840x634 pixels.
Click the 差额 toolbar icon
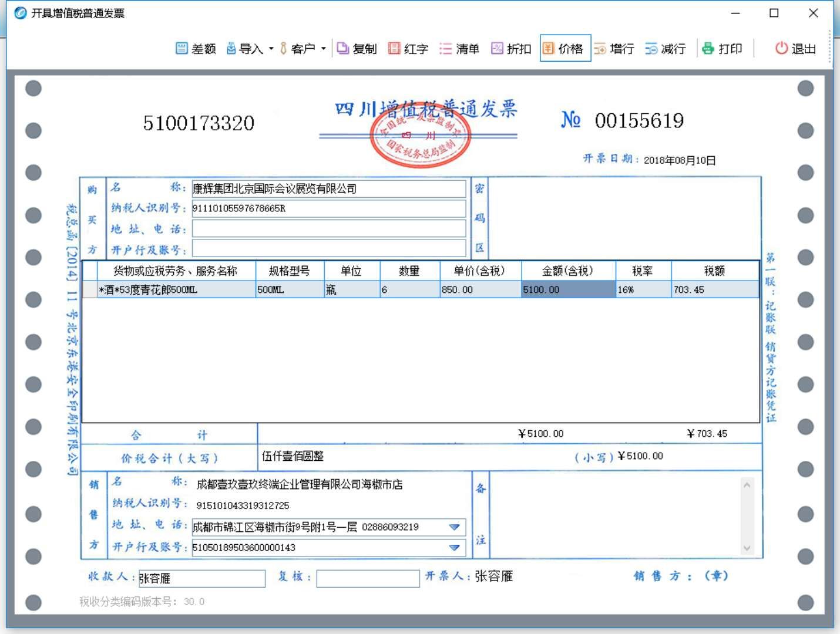click(x=182, y=49)
